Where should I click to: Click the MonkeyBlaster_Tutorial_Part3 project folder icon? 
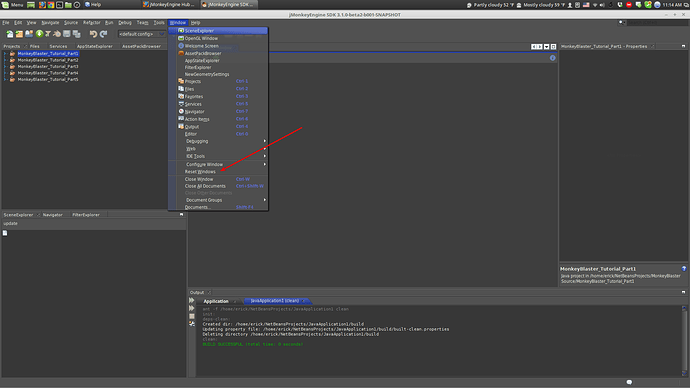click(x=12, y=66)
